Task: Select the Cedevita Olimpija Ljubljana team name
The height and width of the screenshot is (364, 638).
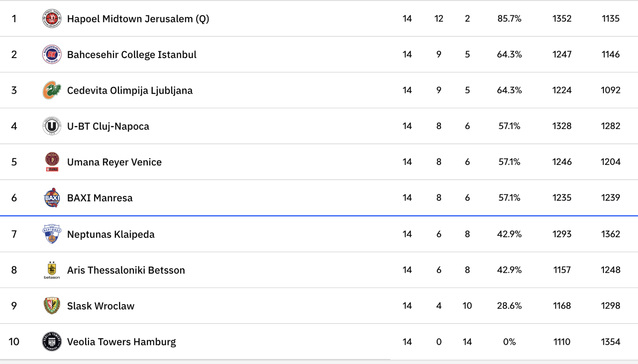Action: point(130,91)
